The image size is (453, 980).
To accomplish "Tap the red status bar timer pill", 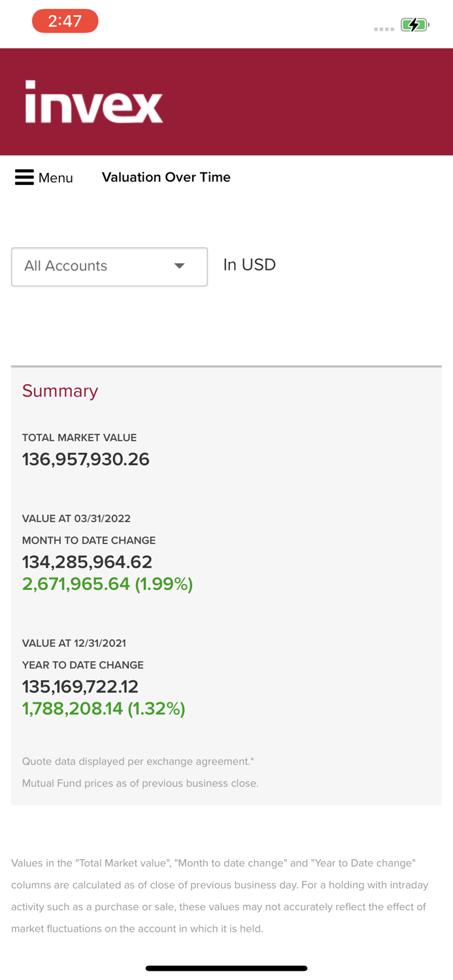I will [x=65, y=21].
